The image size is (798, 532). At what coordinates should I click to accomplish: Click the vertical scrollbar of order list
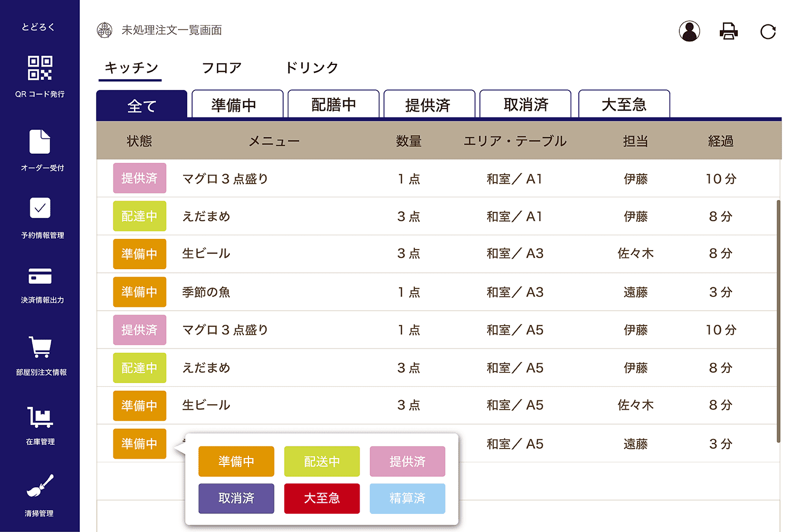[x=778, y=319]
